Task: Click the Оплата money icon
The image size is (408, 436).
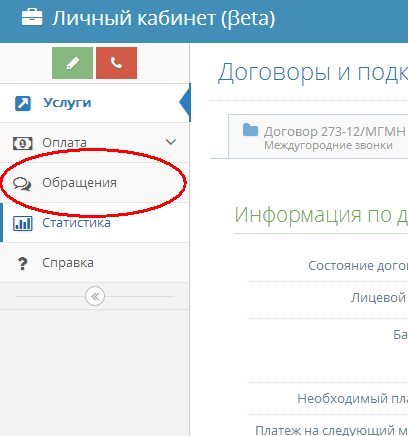Action: pyautogui.click(x=22, y=143)
